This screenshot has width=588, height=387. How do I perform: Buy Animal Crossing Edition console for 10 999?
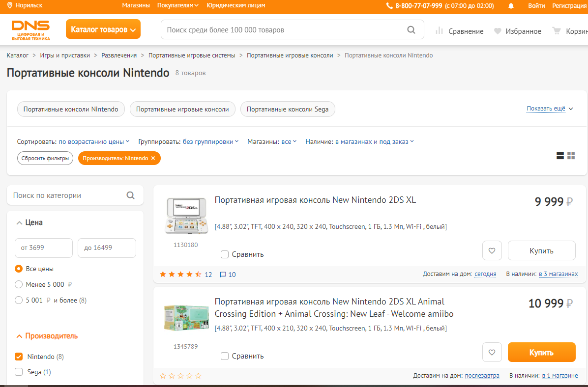coord(541,352)
